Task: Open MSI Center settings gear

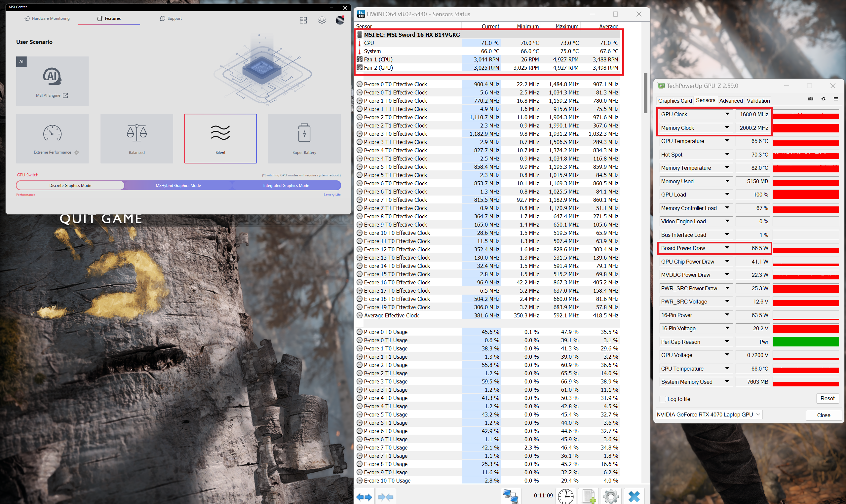Action: coord(322,20)
